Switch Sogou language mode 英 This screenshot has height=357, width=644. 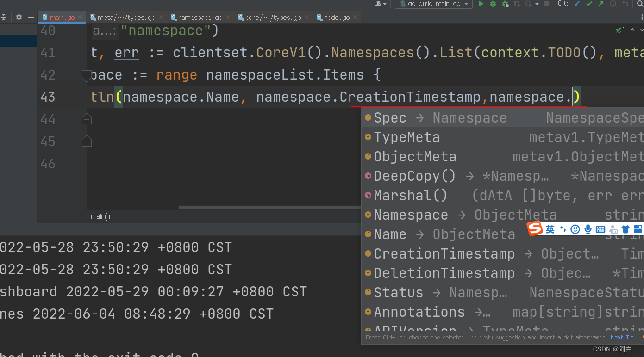[x=550, y=229]
